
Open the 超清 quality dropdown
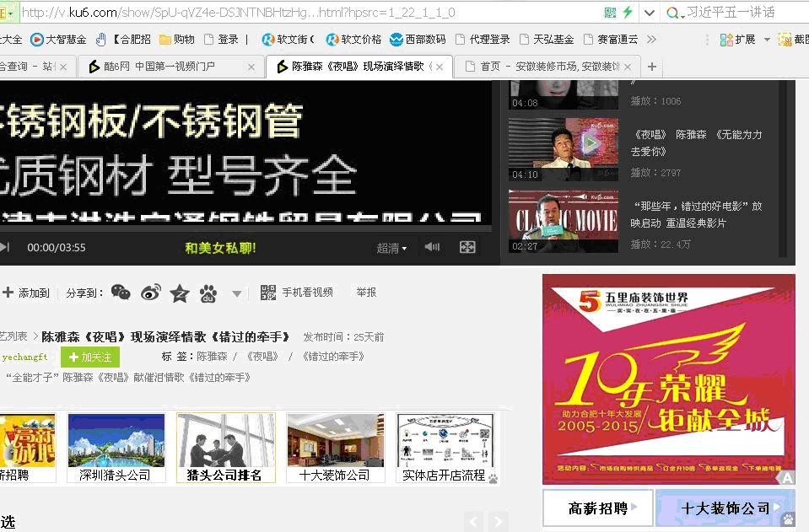(391, 248)
